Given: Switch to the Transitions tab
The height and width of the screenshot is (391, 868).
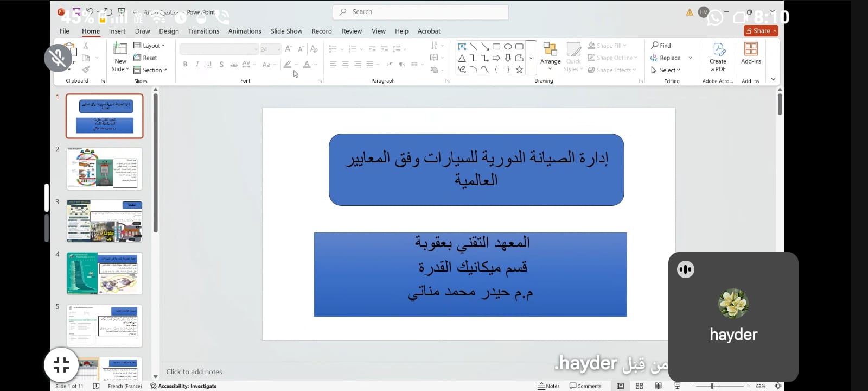Looking at the screenshot, I should click(203, 31).
